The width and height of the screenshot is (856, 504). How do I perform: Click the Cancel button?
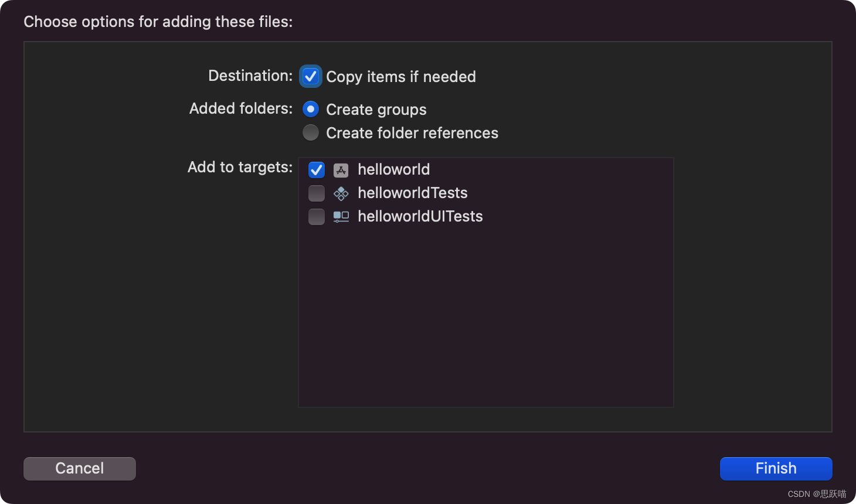80,468
